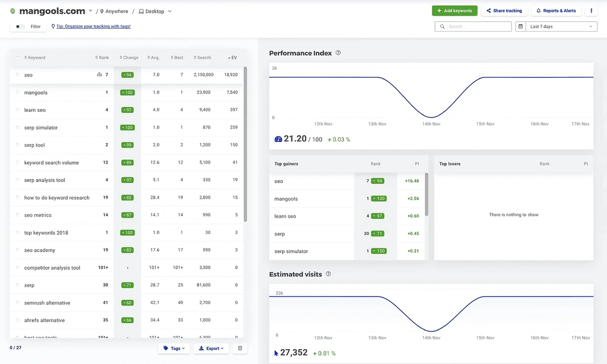Select the 'top keywords 2018' keyword row
607x364 pixels.
pos(126,233)
